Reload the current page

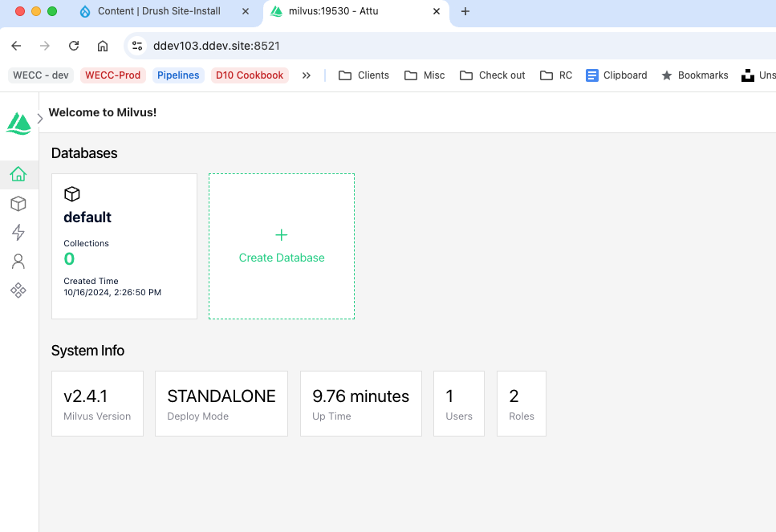(74, 46)
